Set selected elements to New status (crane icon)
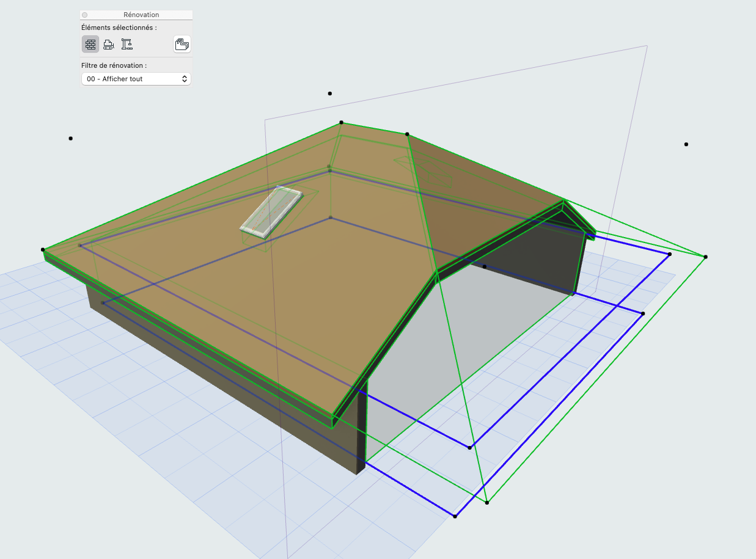 tap(127, 44)
